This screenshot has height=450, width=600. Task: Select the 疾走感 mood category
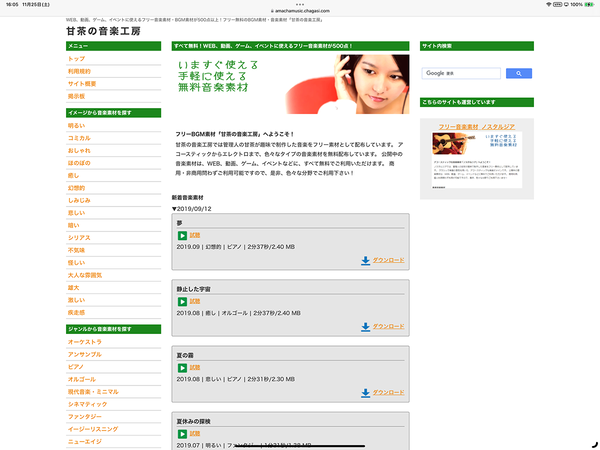77,313
